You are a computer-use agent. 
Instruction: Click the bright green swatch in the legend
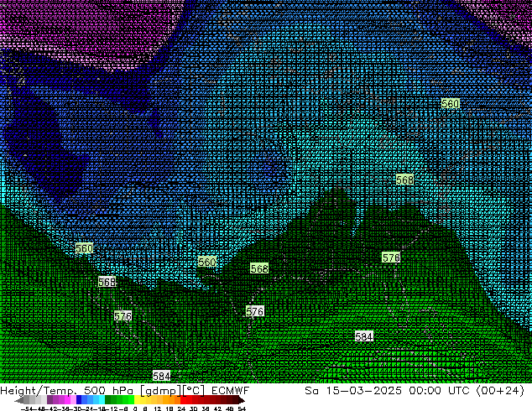click(x=131, y=400)
